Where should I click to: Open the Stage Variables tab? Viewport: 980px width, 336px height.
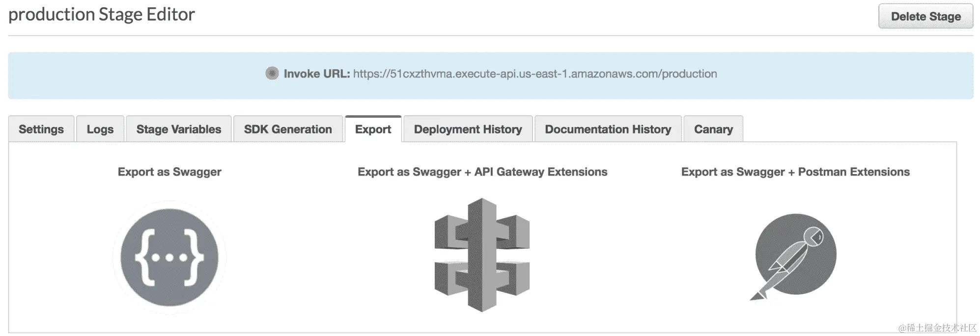pos(179,129)
